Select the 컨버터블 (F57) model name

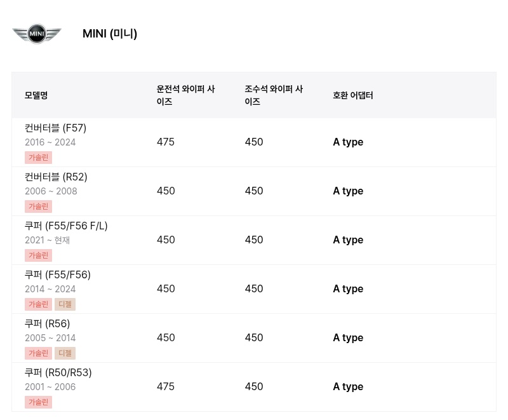tap(55, 128)
